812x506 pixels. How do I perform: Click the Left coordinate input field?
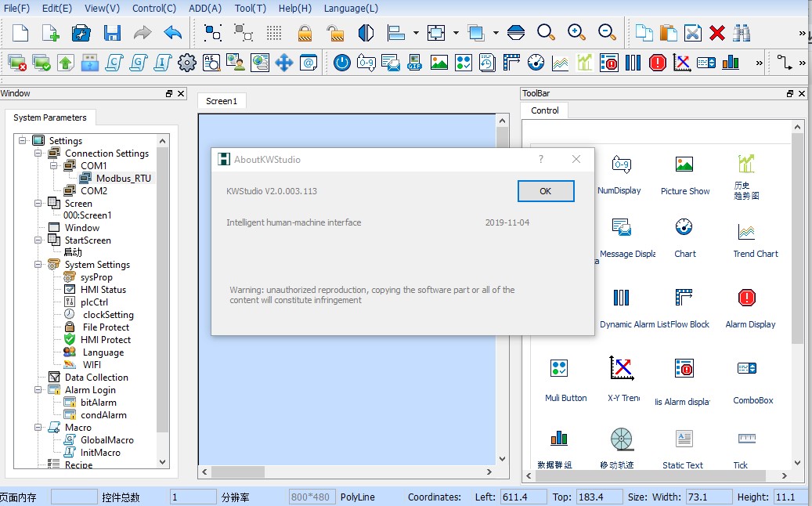522,497
